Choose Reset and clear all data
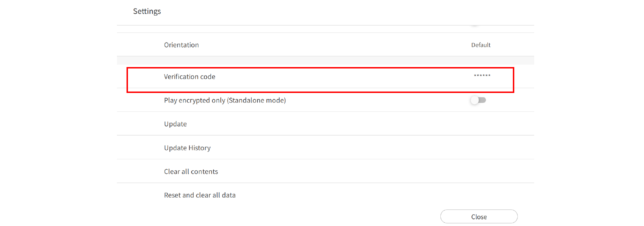The image size is (644, 226). click(200, 195)
